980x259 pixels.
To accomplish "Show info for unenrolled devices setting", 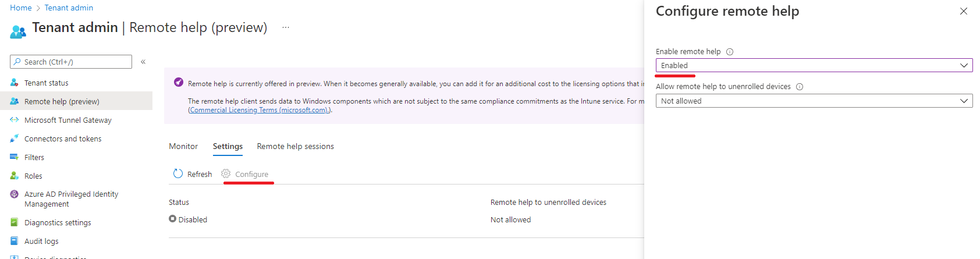I will pyautogui.click(x=800, y=87).
